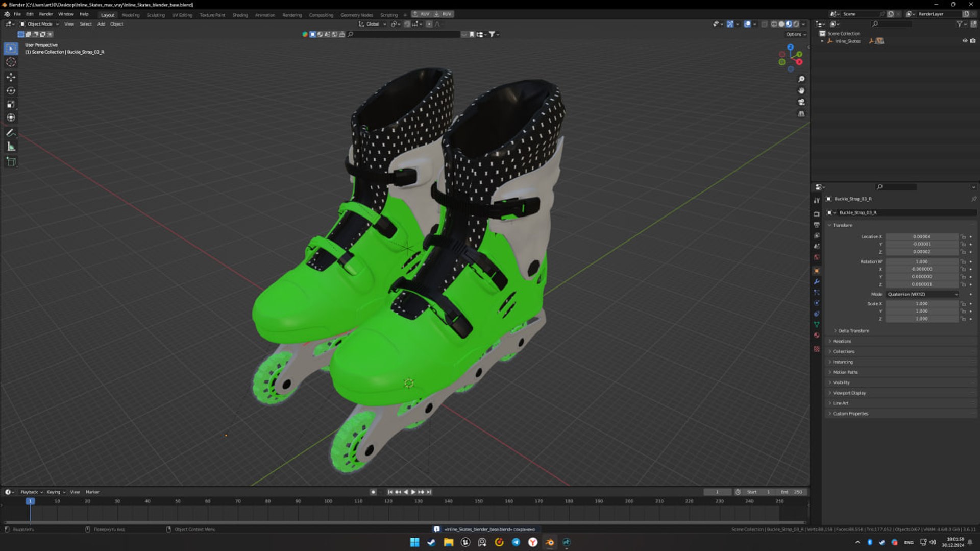Select the Measure tool
Image resolution: width=980 pixels, height=551 pixels.
click(11, 147)
